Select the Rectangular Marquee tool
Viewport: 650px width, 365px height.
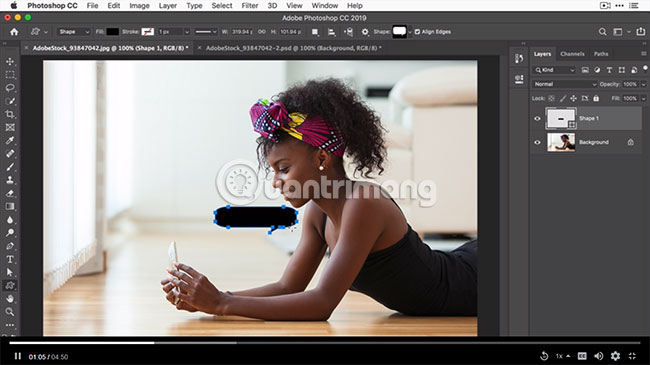(x=10, y=75)
